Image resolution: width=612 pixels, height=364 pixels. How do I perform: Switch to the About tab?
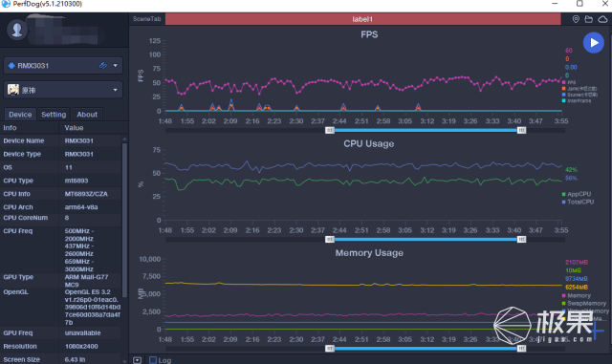click(x=87, y=115)
